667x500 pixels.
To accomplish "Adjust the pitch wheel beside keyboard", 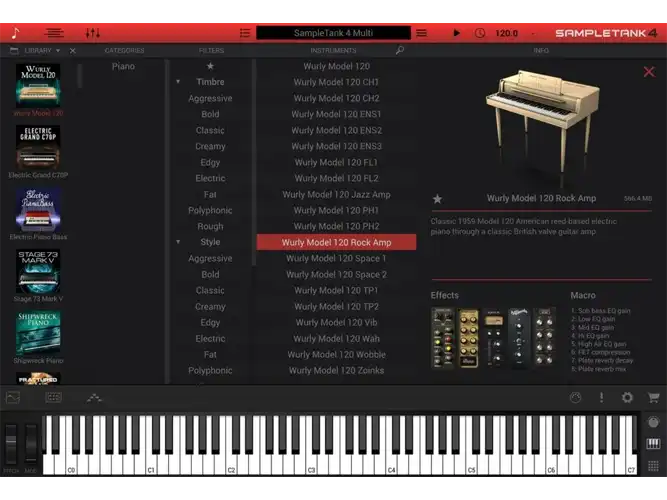I will pyautogui.click(x=11, y=444).
